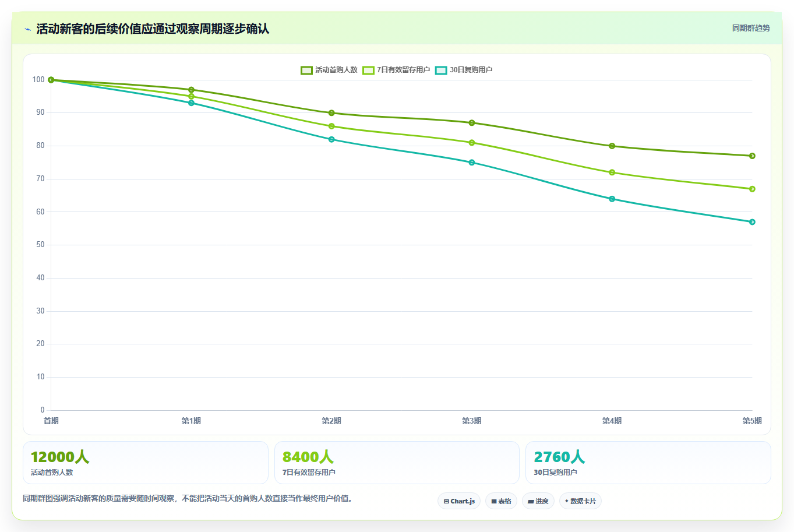
Task: Toggle 30日复购用户 legend series
Action: coord(464,70)
